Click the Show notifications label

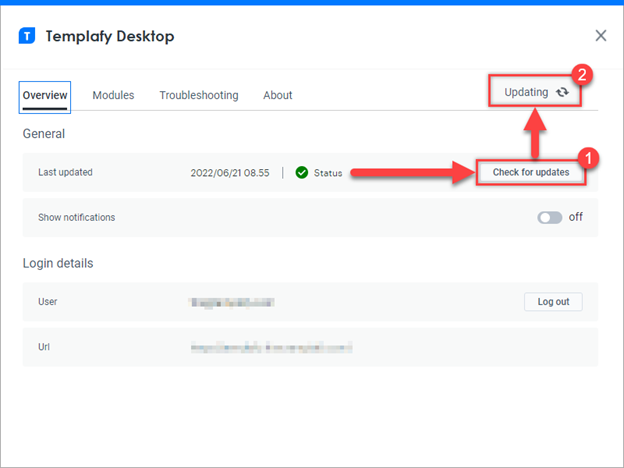pyautogui.click(x=76, y=217)
